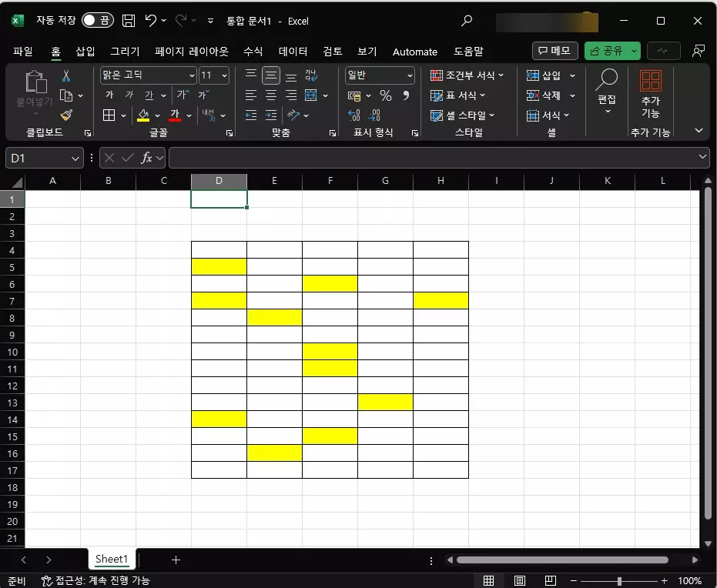Click the Undo arrow icon
Viewport: 717px width, 588px height.
pos(150,20)
